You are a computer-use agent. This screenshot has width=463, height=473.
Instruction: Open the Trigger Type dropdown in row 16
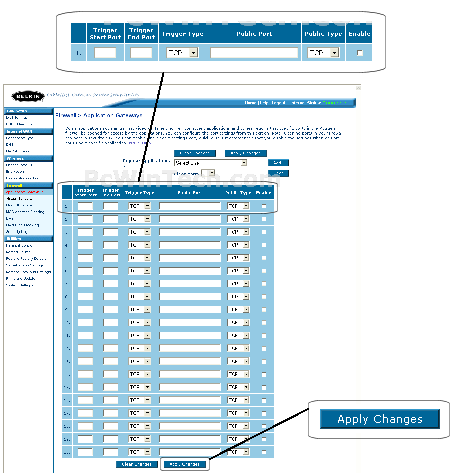[139, 400]
